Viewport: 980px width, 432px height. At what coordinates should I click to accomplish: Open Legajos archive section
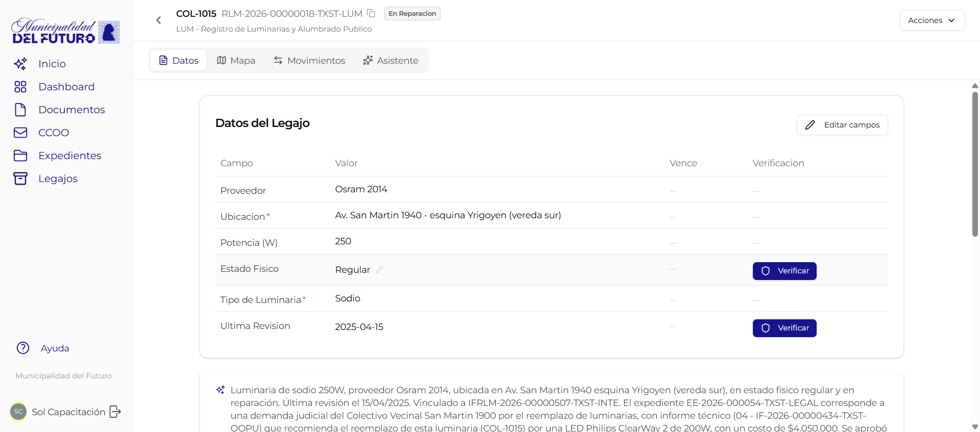(x=58, y=179)
